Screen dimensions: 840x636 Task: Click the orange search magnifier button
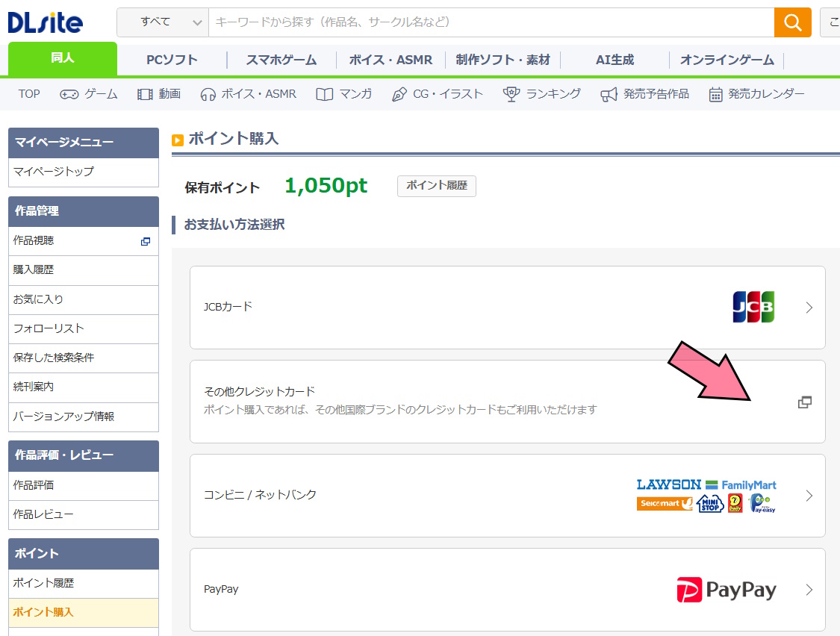tap(792, 22)
